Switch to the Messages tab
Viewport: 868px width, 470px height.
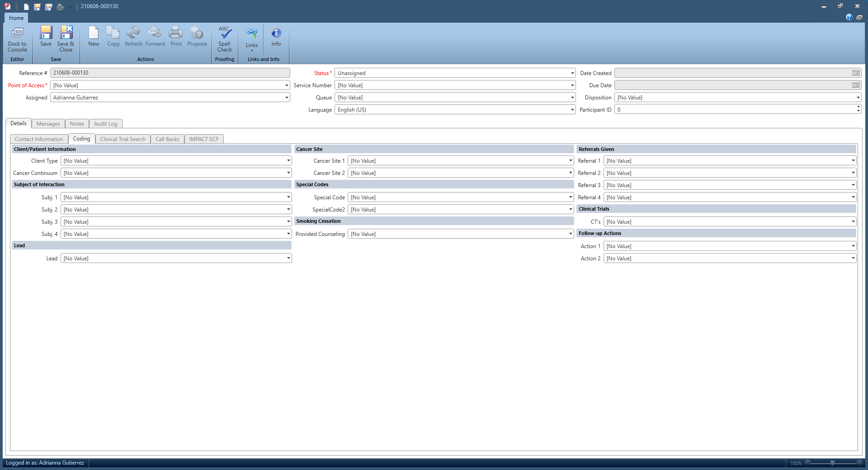[x=48, y=124]
